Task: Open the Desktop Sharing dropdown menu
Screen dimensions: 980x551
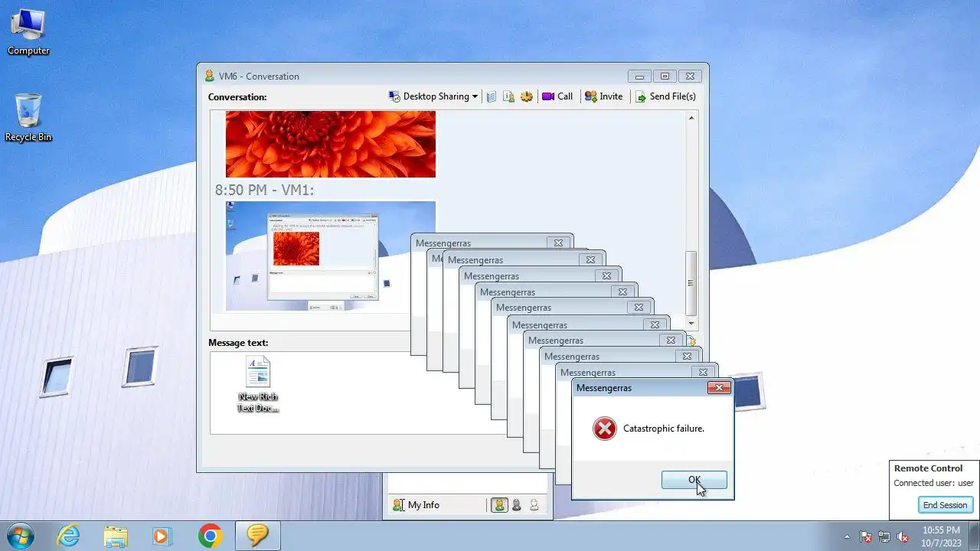Action: (x=433, y=96)
